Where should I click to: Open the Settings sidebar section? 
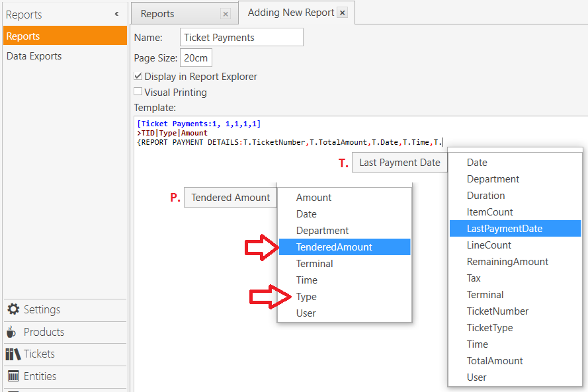[65, 309]
